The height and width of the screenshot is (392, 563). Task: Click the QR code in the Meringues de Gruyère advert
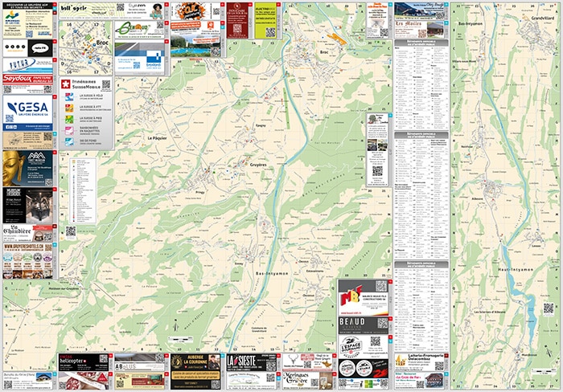pos(314,383)
